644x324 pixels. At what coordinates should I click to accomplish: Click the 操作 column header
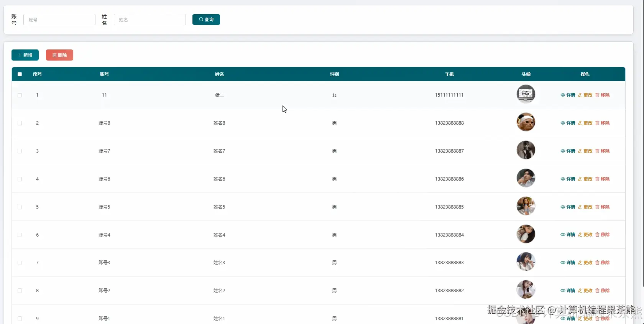pyautogui.click(x=585, y=74)
